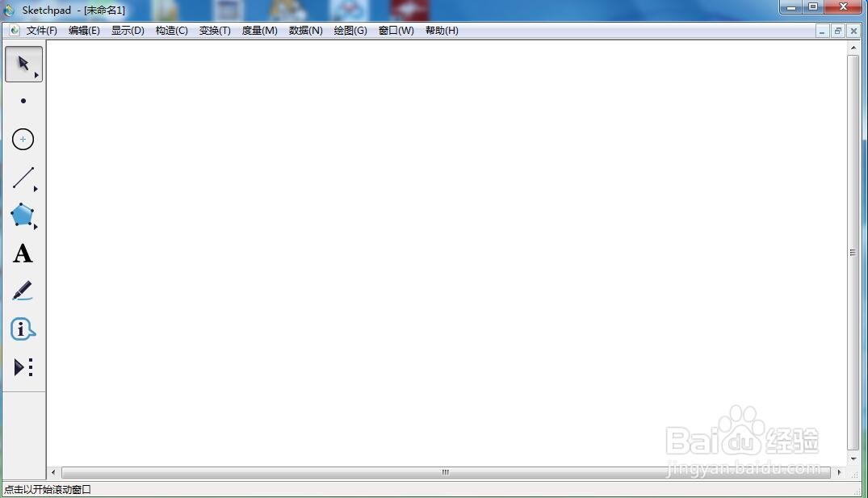Click the horizontal scrollbar right arrow
The height and width of the screenshot is (498, 868).
(839, 472)
